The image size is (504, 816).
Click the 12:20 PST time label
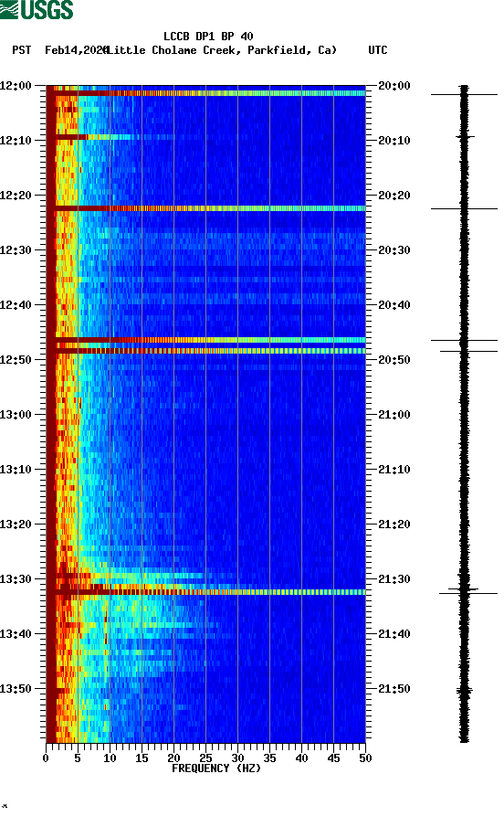(16, 196)
